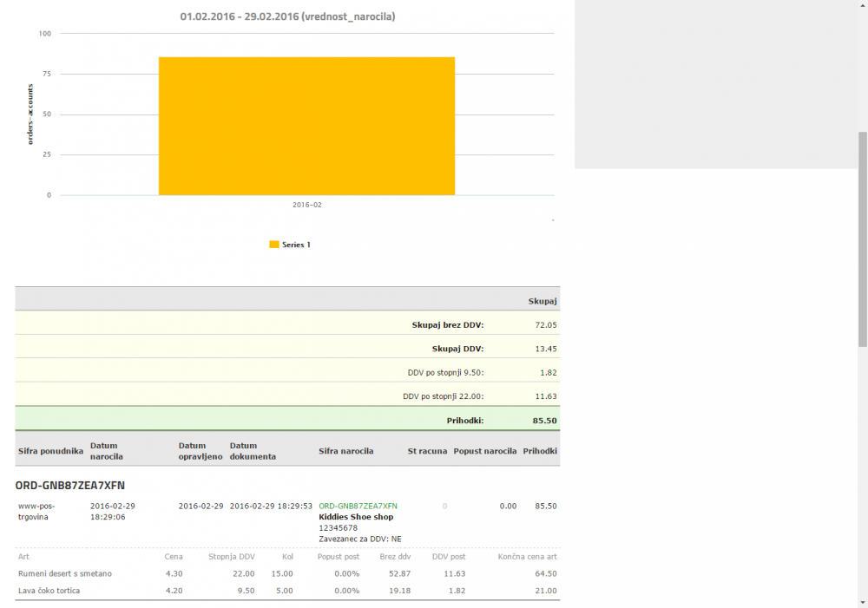This screenshot has height=608, width=868.
Task: Click the chart title with date range
Action: pyautogui.click(x=287, y=16)
